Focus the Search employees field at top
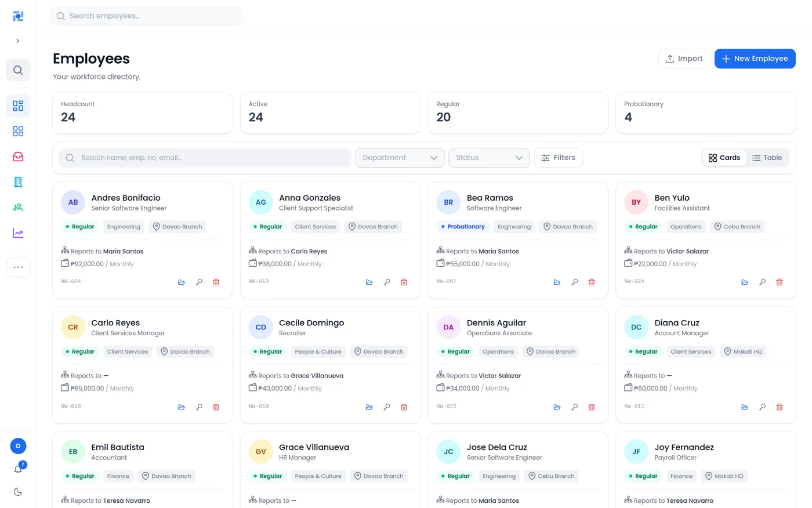Image resolution: width=812 pixels, height=508 pixels. click(x=146, y=16)
